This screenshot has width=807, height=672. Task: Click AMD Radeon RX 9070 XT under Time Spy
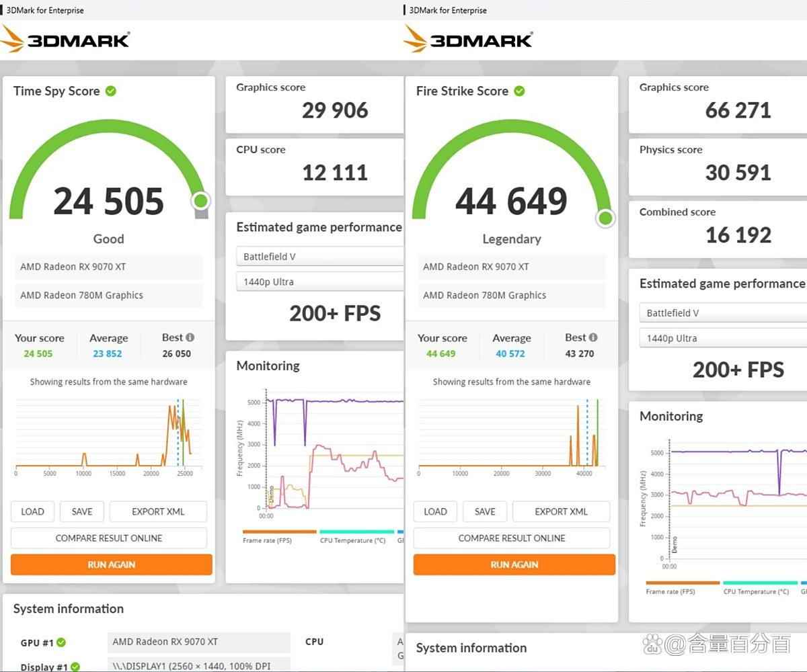click(108, 267)
